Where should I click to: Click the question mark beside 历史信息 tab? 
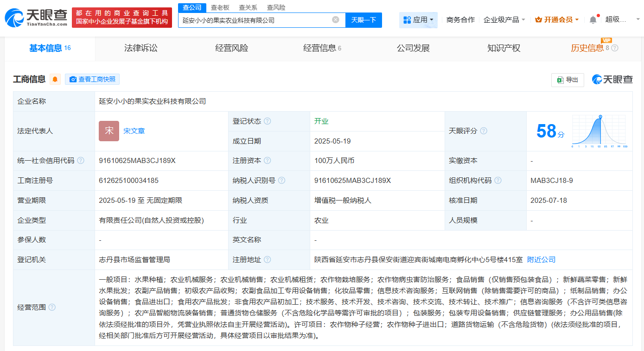click(614, 47)
